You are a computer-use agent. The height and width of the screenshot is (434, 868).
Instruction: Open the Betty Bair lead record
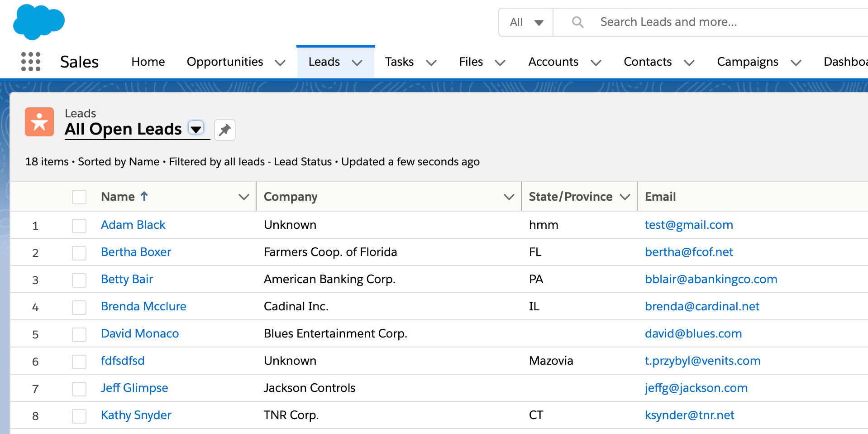[127, 279]
